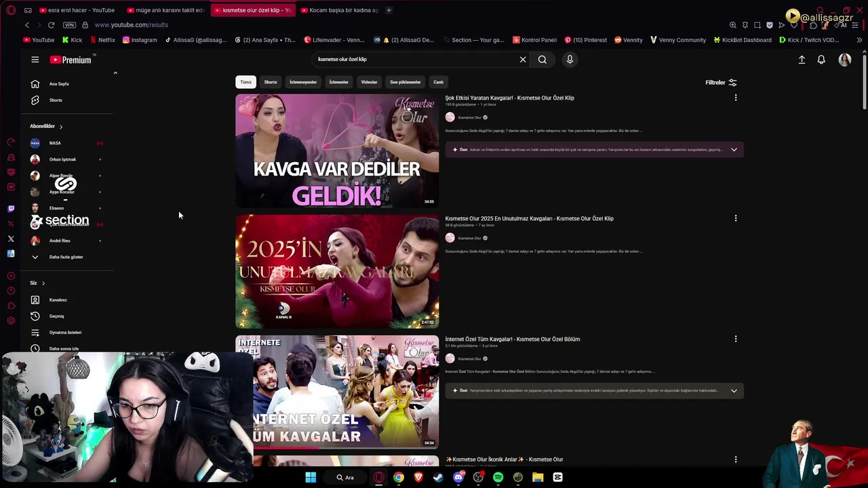Open options menu for 'Şok Etkisi Yaratan Kavgalar'

(x=736, y=98)
